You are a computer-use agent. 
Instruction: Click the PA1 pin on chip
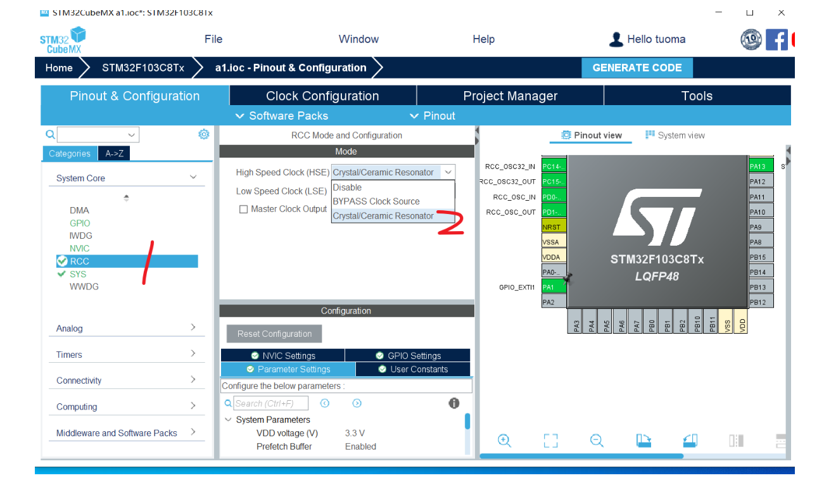tap(554, 287)
